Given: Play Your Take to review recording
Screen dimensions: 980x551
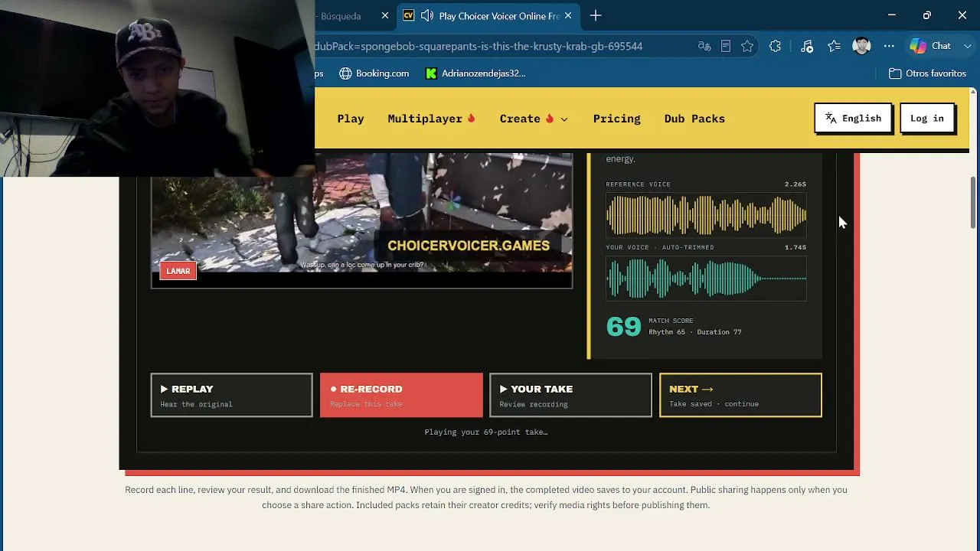Looking at the screenshot, I should (x=570, y=395).
